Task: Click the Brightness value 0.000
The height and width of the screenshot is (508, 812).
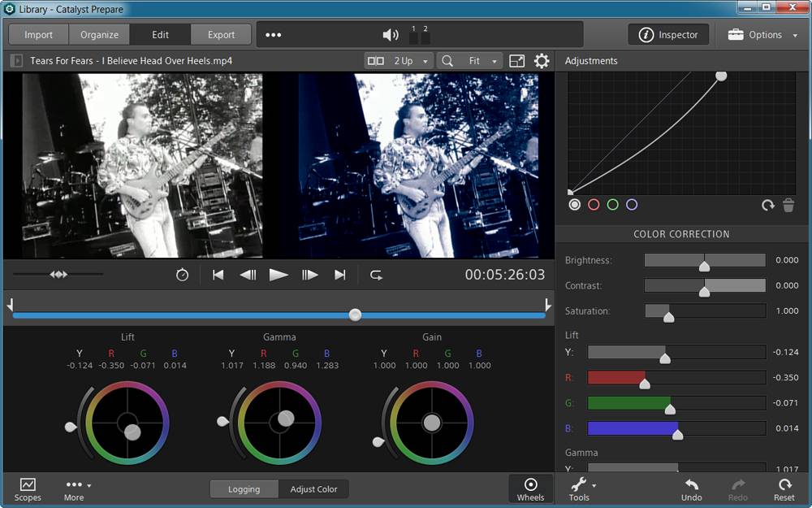Action: 787,260
